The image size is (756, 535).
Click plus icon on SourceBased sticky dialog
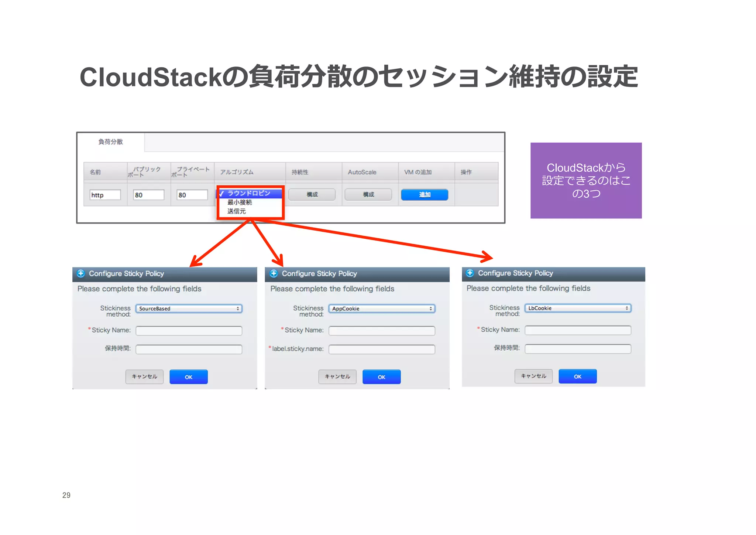coord(81,273)
